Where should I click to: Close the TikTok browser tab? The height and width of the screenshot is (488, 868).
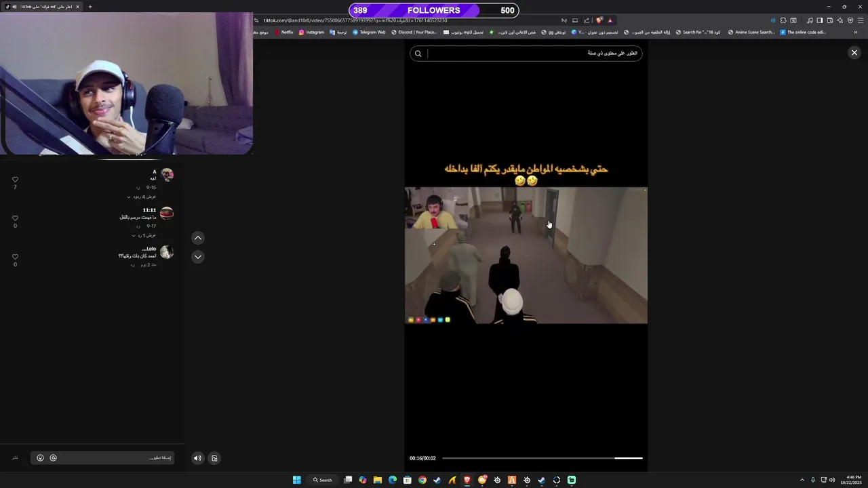click(77, 7)
